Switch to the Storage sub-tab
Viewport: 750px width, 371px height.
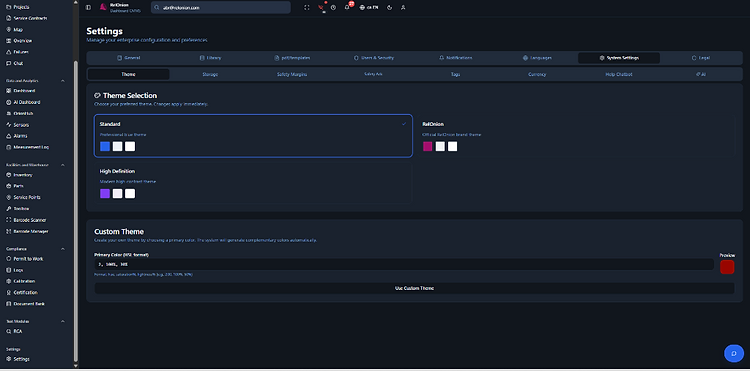pos(210,75)
